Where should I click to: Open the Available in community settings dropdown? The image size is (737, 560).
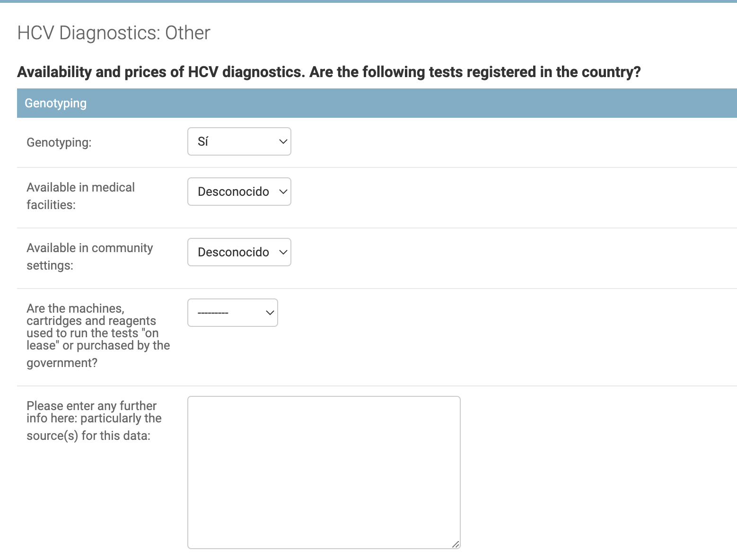coord(239,252)
